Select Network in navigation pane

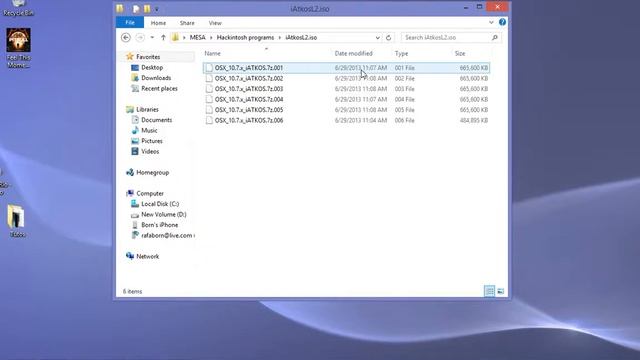(147, 256)
